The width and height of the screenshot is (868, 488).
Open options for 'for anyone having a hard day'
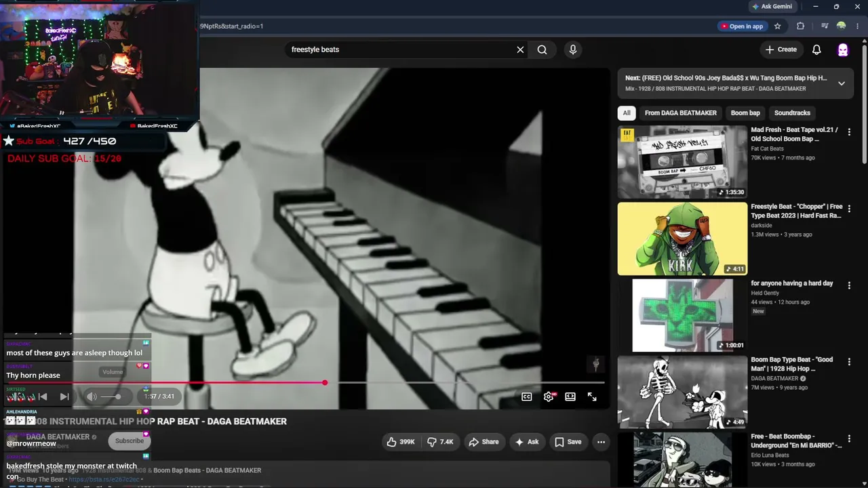pyautogui.click(x=849, y=285)
